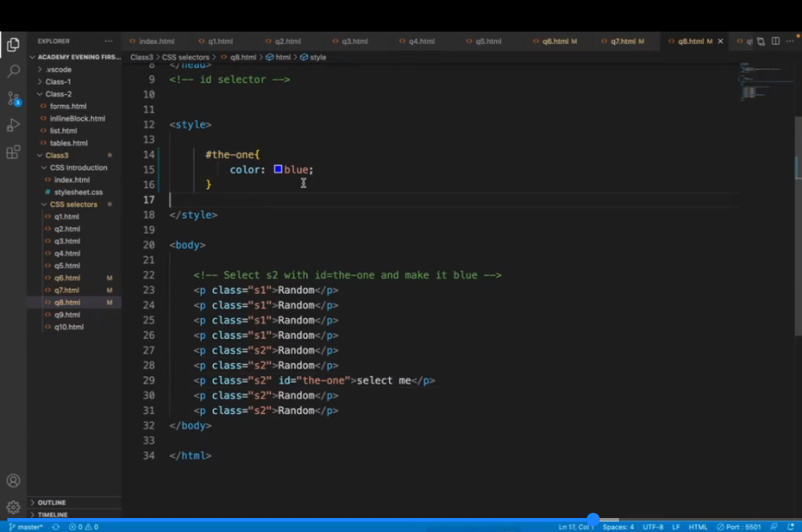Switch to the q7.html tab
Image resolution: width=802 pixels, height=532 pixels.
click(622, 42)
